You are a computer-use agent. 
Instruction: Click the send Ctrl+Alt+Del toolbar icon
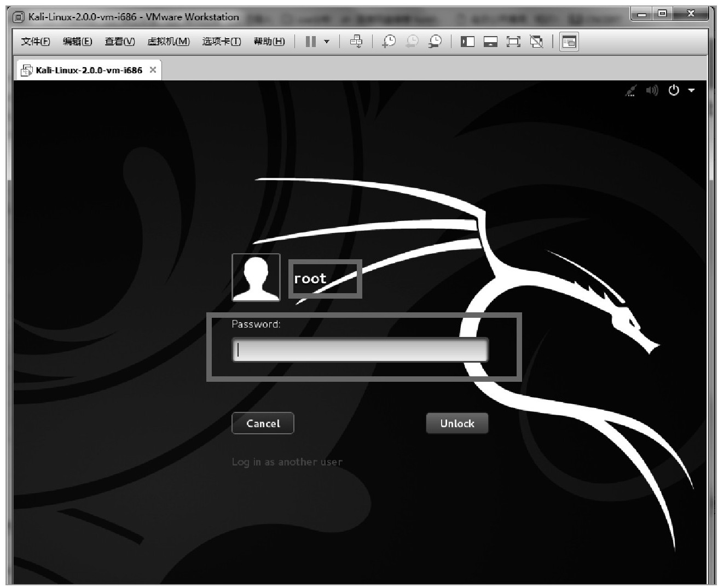(x=356, y=42)
